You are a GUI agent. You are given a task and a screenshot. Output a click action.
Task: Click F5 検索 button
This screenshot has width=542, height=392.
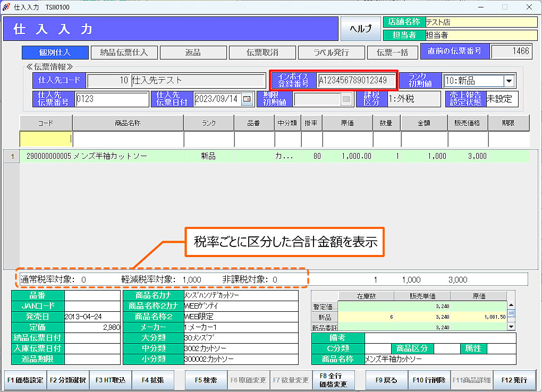206,380
